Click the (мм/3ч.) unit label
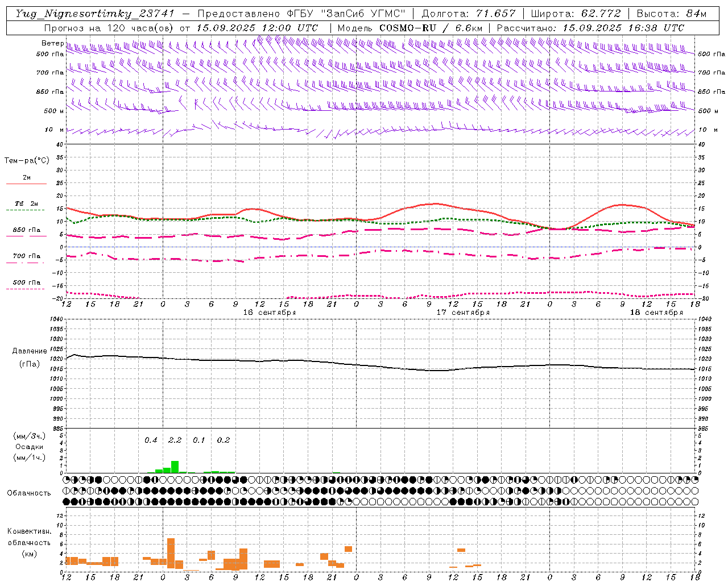The width and height of the screenshot is (728, 582). 30,436
